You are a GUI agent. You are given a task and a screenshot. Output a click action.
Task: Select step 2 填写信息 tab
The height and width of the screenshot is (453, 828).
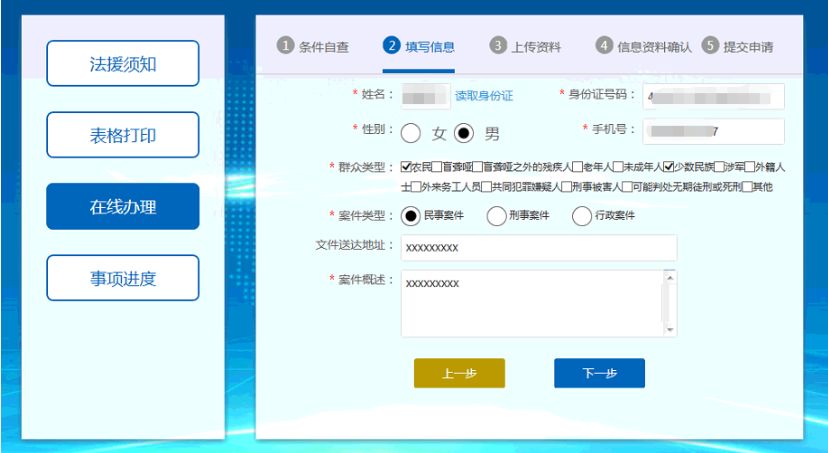tap(419, 46)
